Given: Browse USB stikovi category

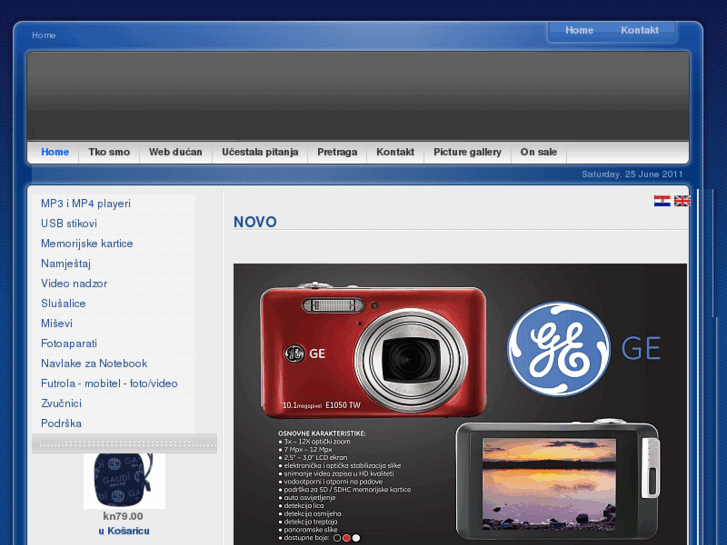Looking at the screenshot, I should [x=69, y=224].
